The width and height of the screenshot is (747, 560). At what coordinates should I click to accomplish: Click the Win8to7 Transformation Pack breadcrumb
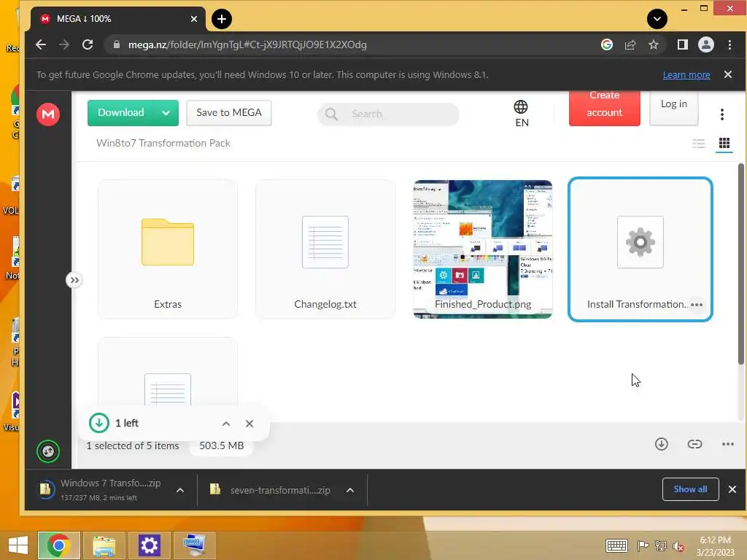pyautogui.click(x=163, y=144)
